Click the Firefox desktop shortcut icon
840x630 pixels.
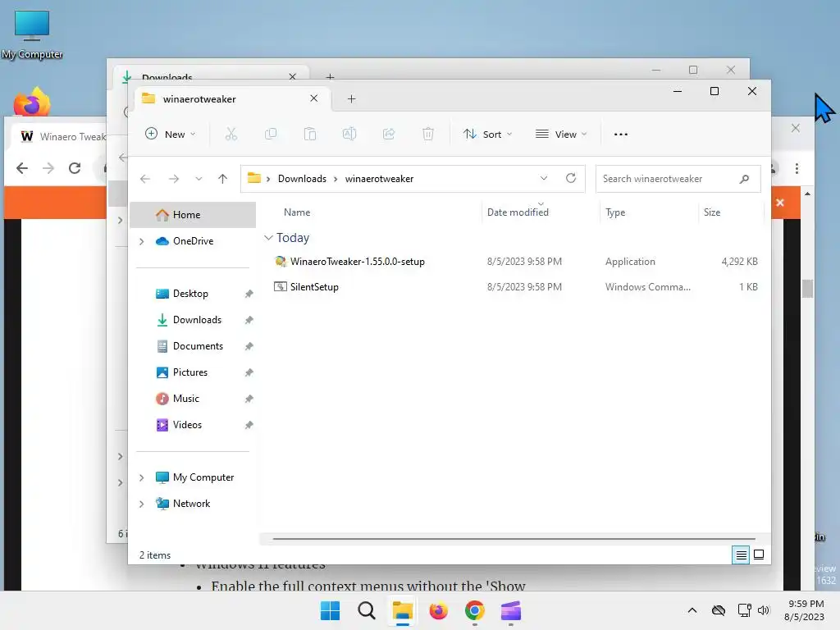32,102
